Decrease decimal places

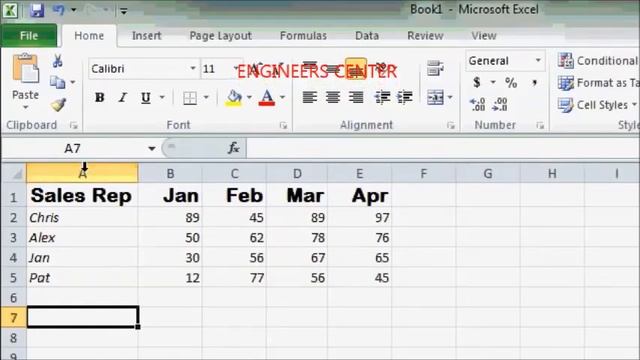click(500, 105)
